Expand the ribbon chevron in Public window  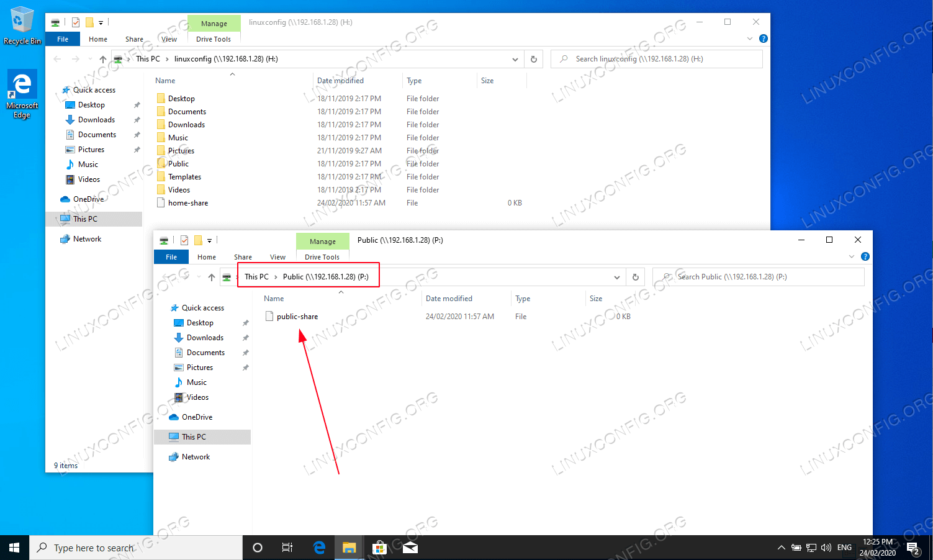click(x=852, y=256)
